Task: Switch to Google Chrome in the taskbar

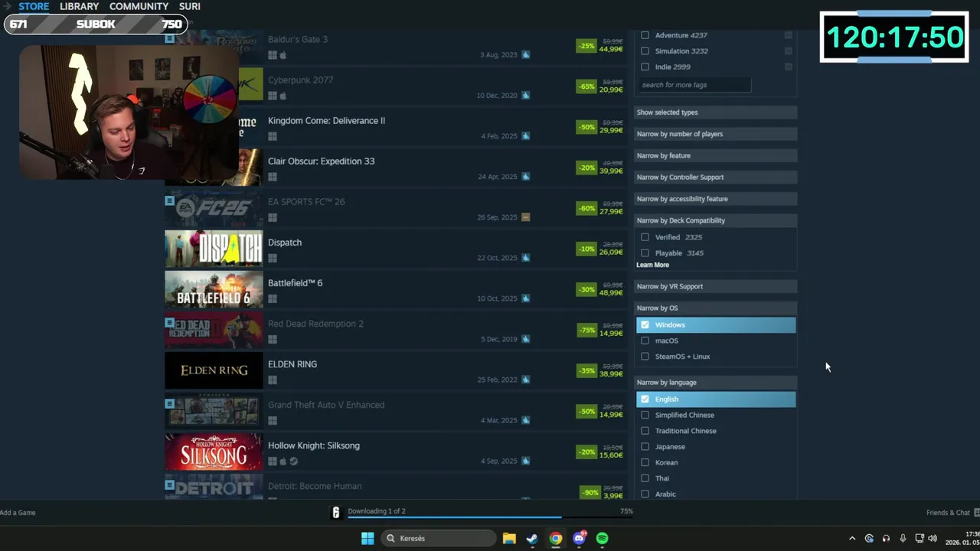Action: pyautogui.click(x=556, y=538)
